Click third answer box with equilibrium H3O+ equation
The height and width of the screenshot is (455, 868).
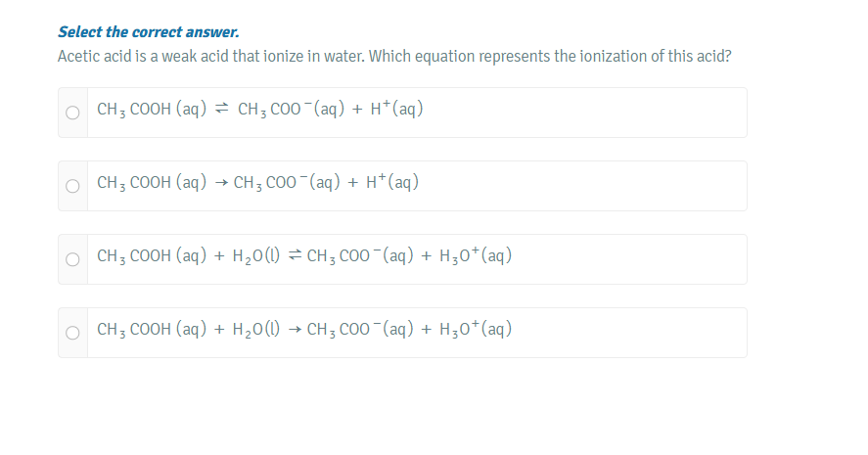tap(416, 259)
